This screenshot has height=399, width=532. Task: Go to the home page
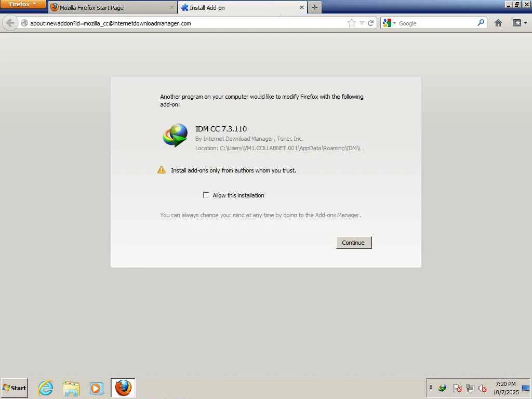(x=498, y=23)
